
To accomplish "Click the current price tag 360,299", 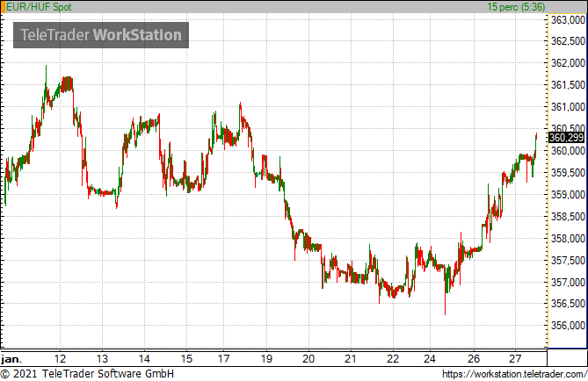I will click(566, 138).
